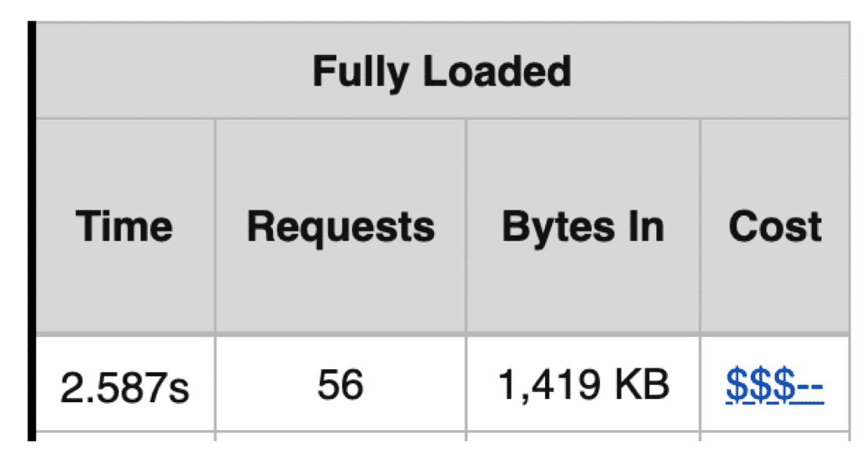The width and height of the screenshot is (868, 460).
Task: Click the black vertical bar on left edge
Action: click(31, 235)
